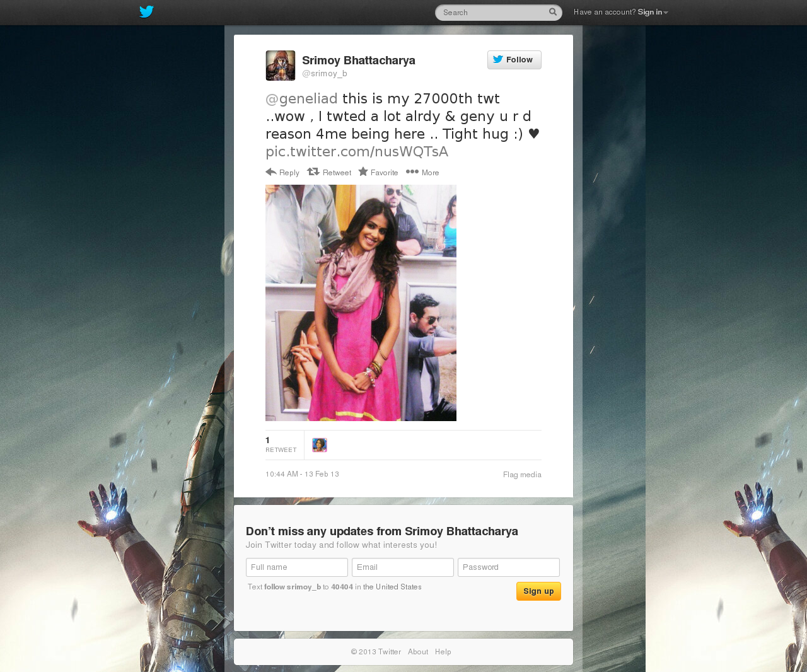Click Flag media
This screenshot has width=807, height=672.
522,475
